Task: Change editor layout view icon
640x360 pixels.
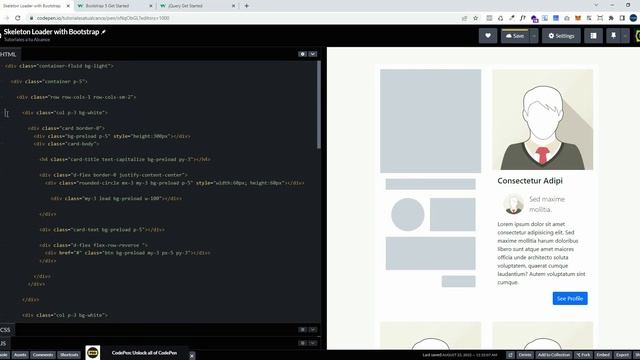Action: click(593, 36)
